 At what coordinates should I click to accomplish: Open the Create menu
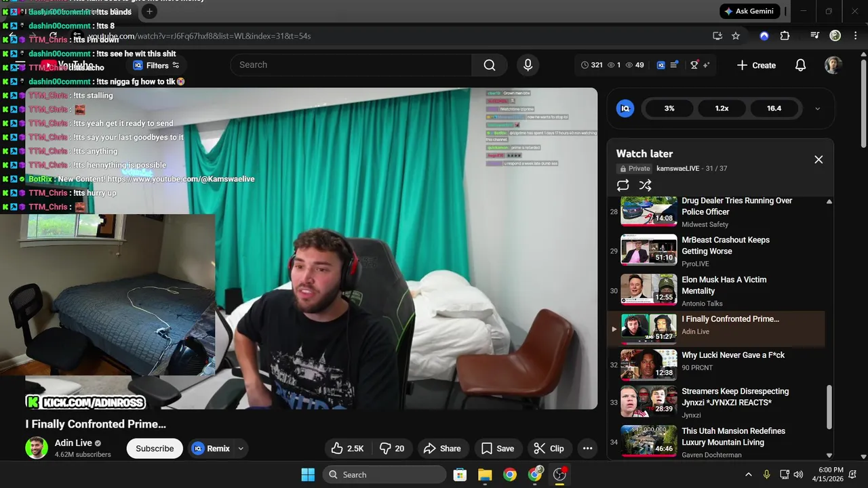(756, 65)
